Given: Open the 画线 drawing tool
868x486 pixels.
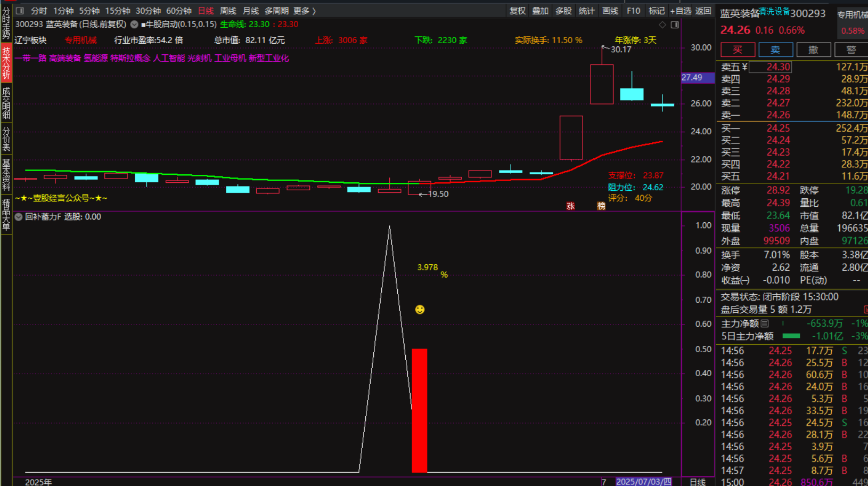Looking at the screenshot, I should point(610,11).
